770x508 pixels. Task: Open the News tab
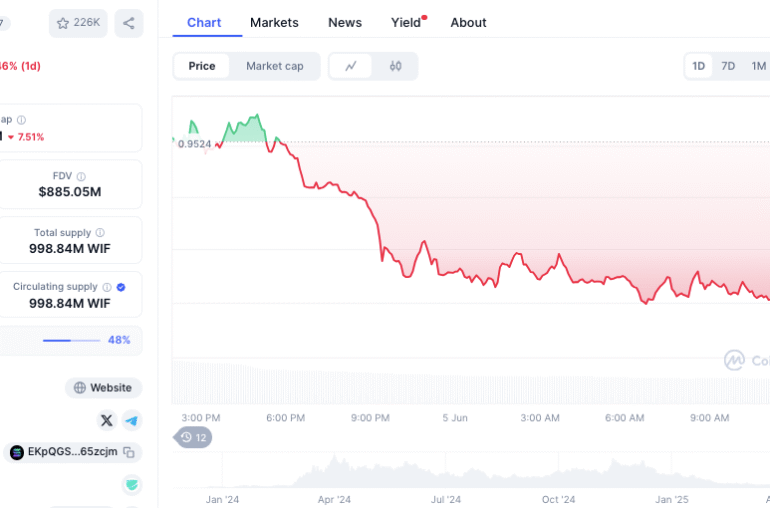[x=345, y=23]
